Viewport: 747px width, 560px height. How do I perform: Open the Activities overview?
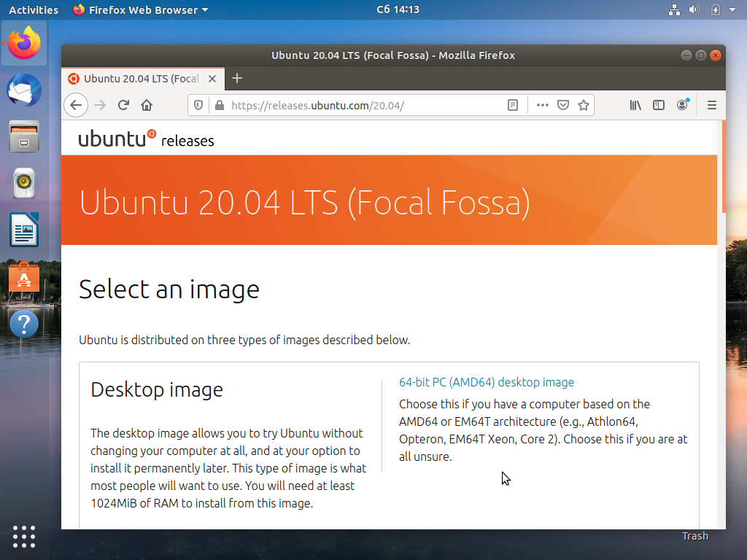click(34, 9)
